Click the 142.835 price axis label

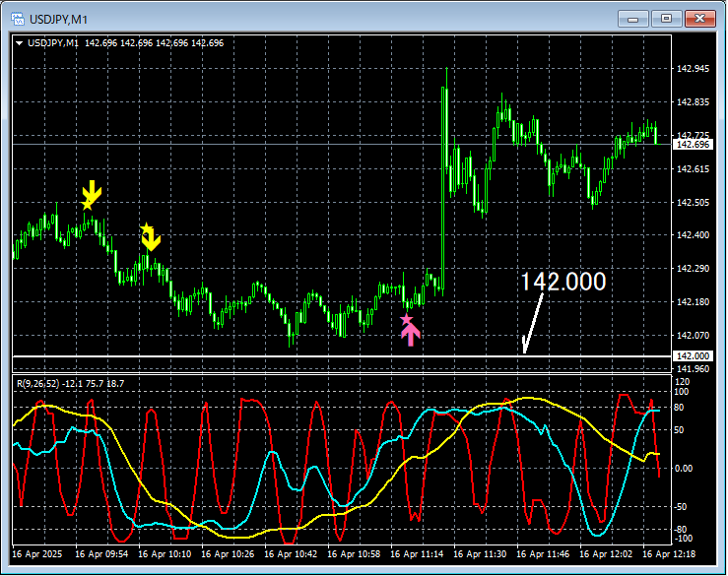click(x=693, y=102)
